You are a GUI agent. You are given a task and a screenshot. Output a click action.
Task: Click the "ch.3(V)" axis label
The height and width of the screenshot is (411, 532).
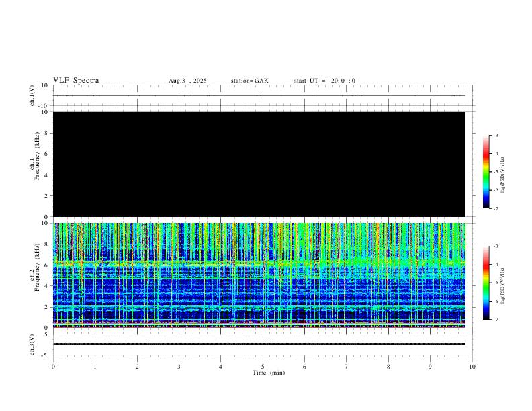(32, 345)
